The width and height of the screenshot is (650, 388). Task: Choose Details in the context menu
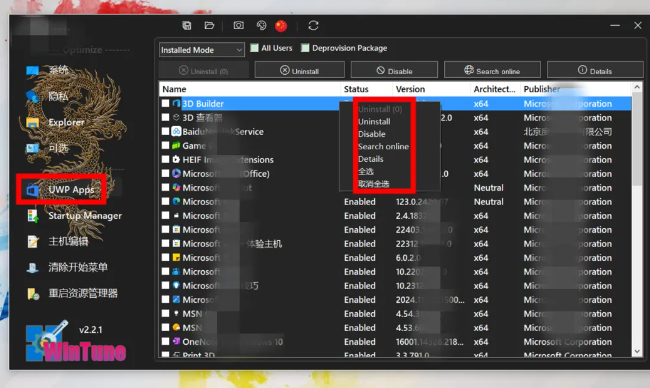coord(371,159)
